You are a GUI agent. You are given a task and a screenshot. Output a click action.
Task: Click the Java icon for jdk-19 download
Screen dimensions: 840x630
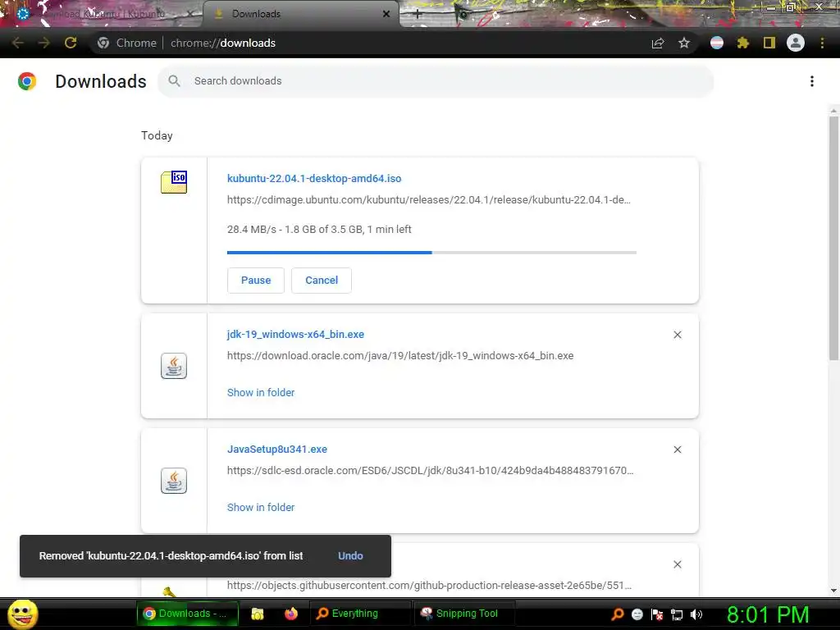(x=174, y=366)
